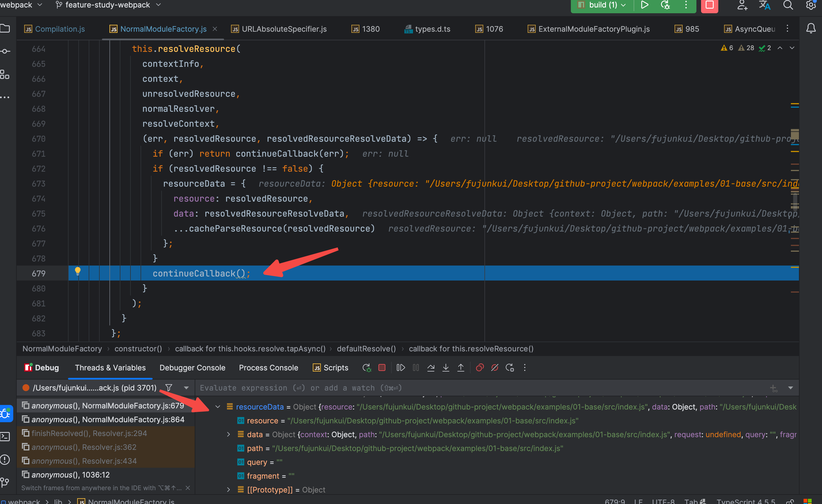Click the Step Over debugger icon

[x=431, y=367]
